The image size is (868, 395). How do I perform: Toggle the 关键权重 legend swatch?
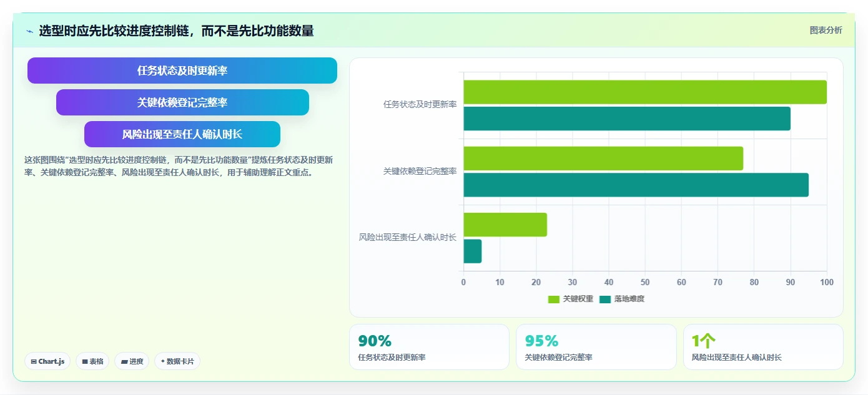[554, 300]
